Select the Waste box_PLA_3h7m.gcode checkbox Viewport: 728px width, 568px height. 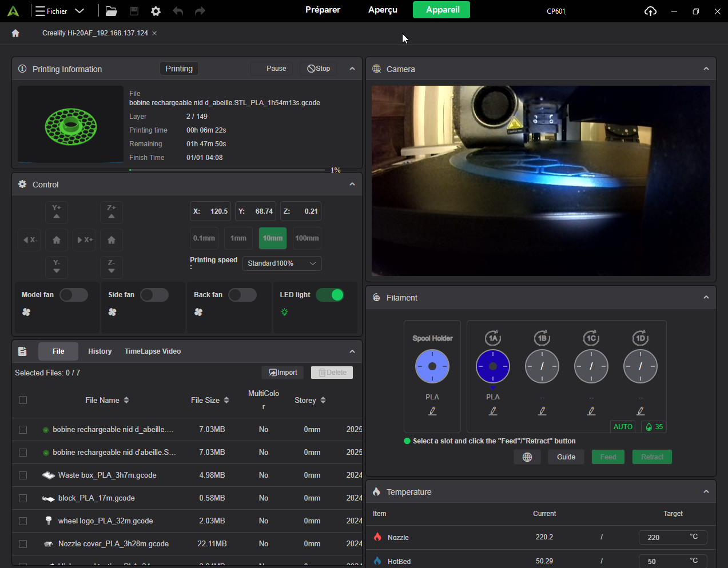(23, 475)
